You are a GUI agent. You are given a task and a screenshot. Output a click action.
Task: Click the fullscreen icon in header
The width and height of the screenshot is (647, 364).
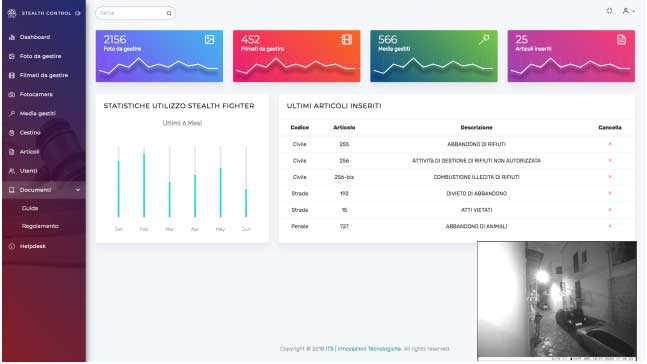point(609,11)
